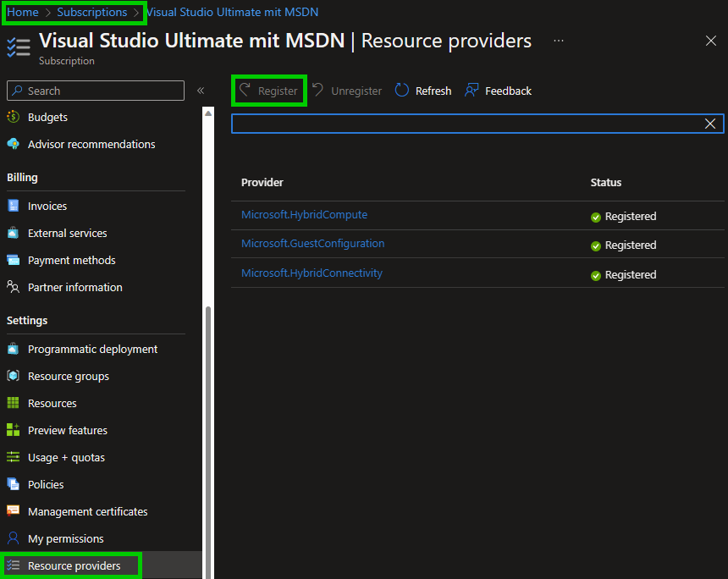728x579 pixels.
Task: Click the Programmatic deployment icon
Action: (x=13, y=349)
